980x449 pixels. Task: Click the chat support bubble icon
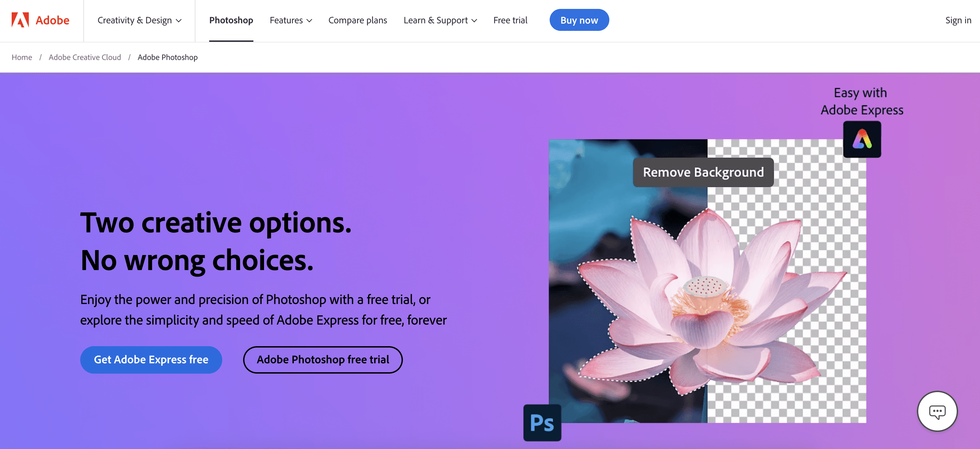pos(937,411)
